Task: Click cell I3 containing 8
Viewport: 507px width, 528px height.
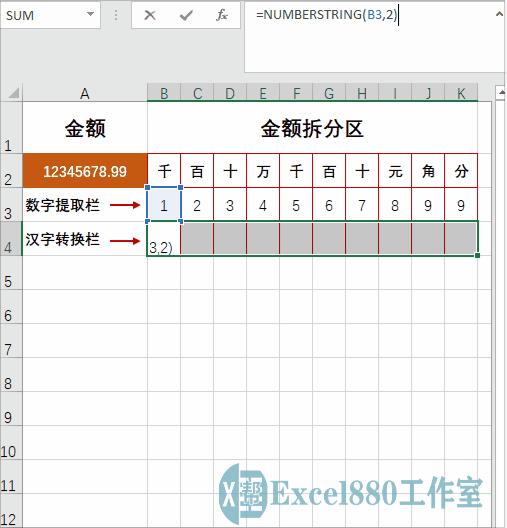Action: coord(395,205)
